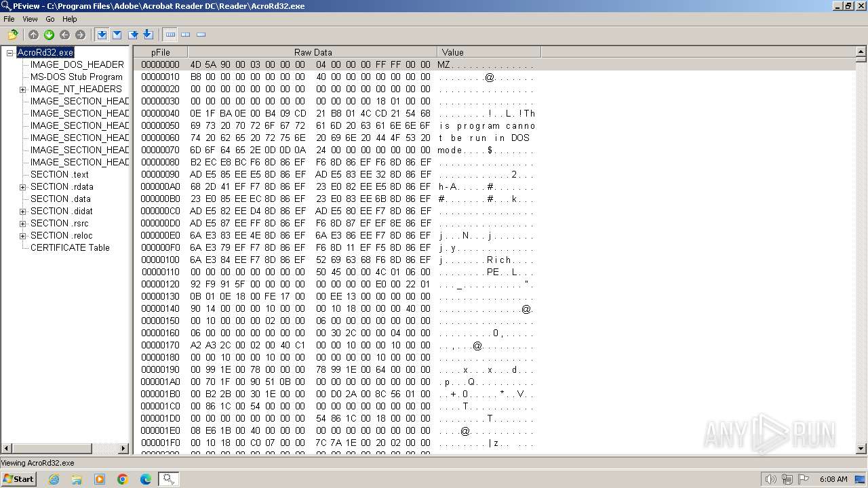Image resolution: width=868 pixels, height=488 pixels.
Task: Expand the IMAGE_NT_HEADERS node
Action: (x=22, y=89)
